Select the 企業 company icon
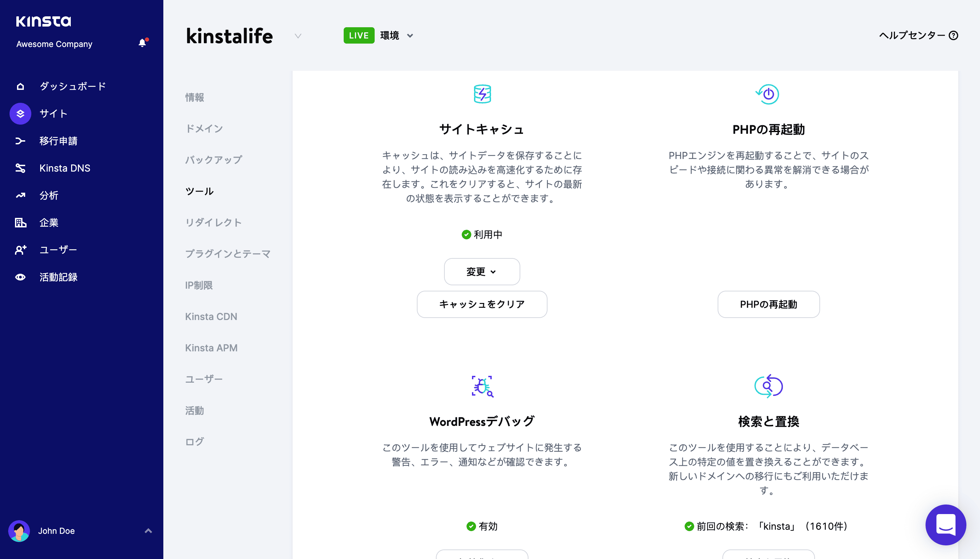The width and height of the screenshot is (980, 559). pyautogui.click(x=20, y=223)
